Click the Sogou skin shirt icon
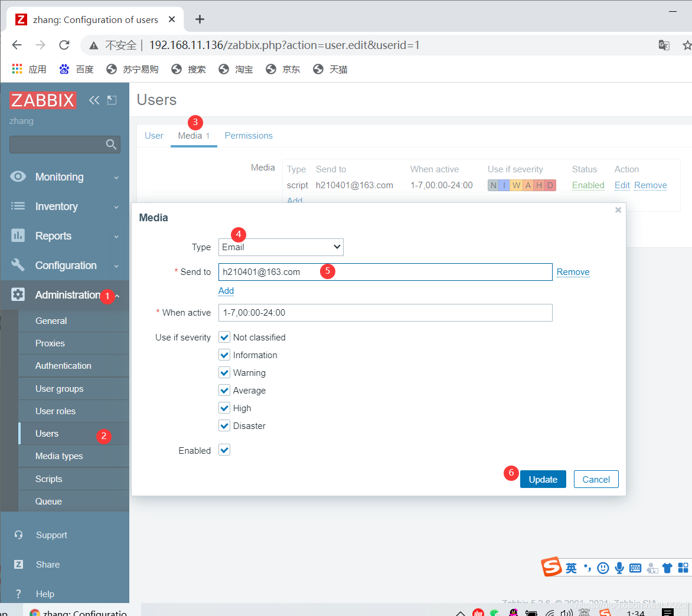 [667, 568]
